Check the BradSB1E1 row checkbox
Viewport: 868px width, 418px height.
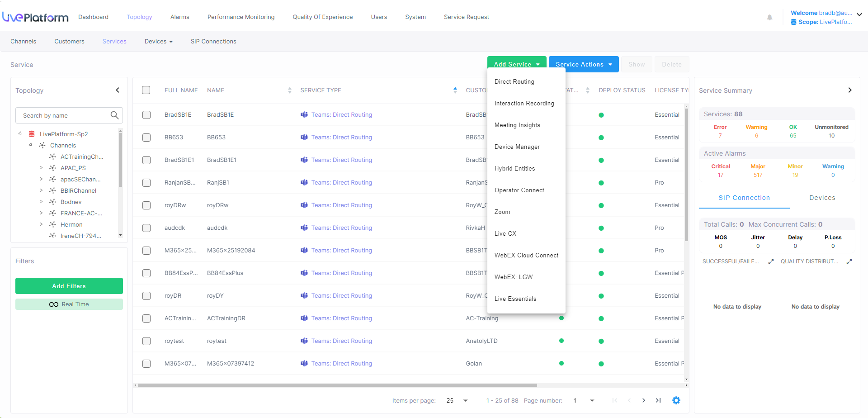[146, 160]
